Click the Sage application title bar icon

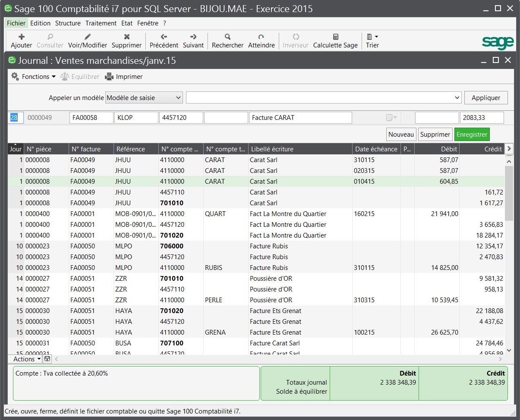8,9
